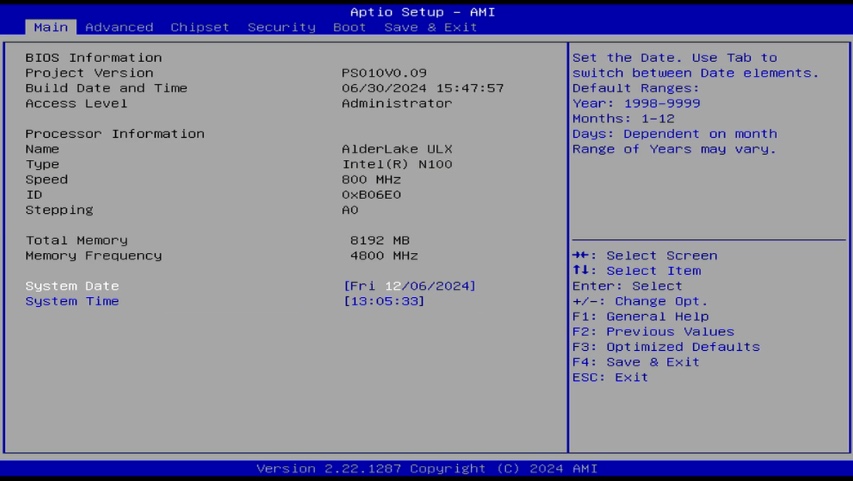Click the PS010V0.09 version value
The width and height of the screenshot is (853, 481).
point(384,72)
